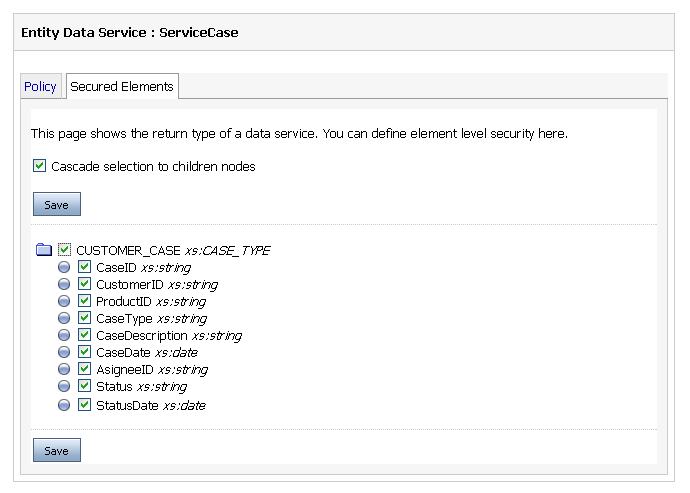Click the node icon beside AsigneeID
The height and width of the screenshot is (493, 690).
pos(65,370)
